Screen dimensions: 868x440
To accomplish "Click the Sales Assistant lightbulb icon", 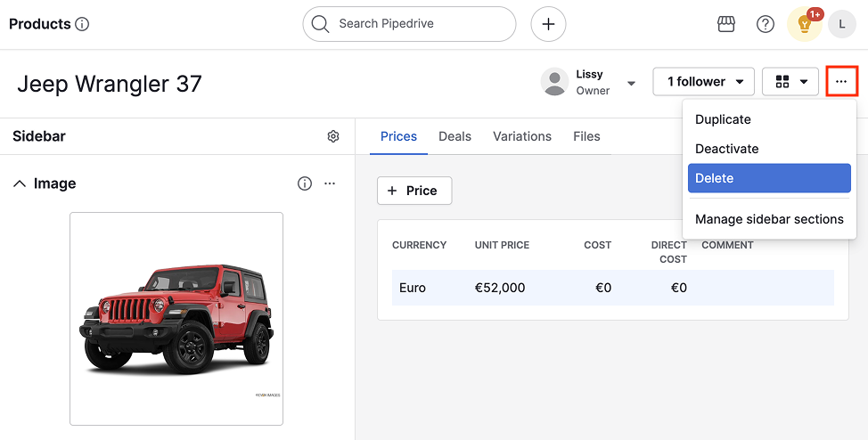I will coord(804,24).
